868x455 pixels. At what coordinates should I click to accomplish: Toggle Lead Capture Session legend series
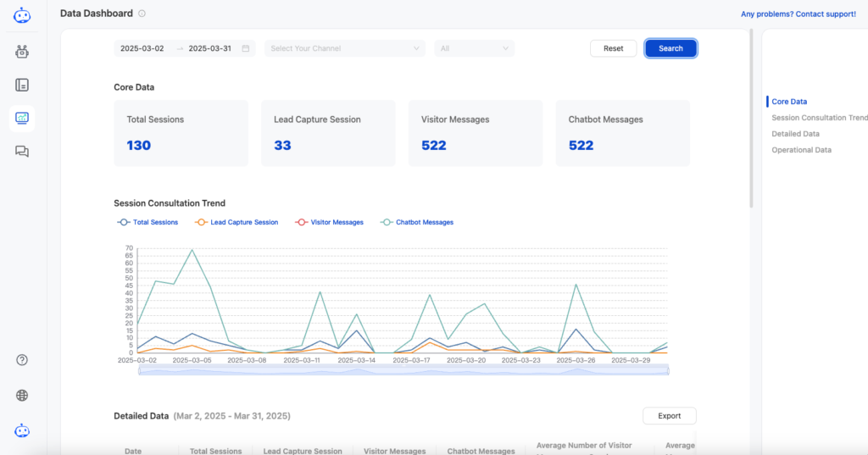[x=236, y=222]
